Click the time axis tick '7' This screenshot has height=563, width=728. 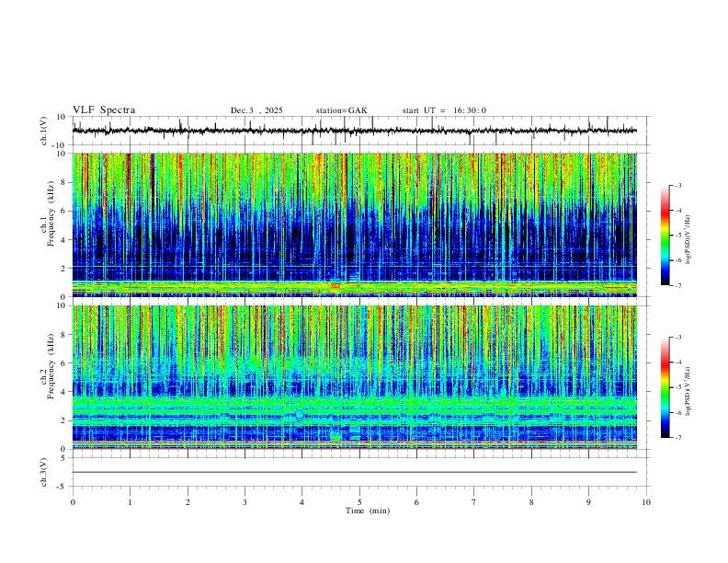coord(474,502)
